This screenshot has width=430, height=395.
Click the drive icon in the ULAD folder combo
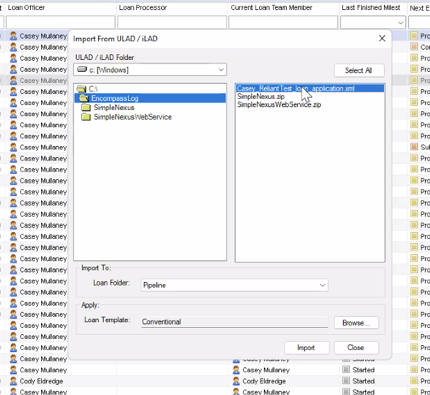(x=82, y=69)
